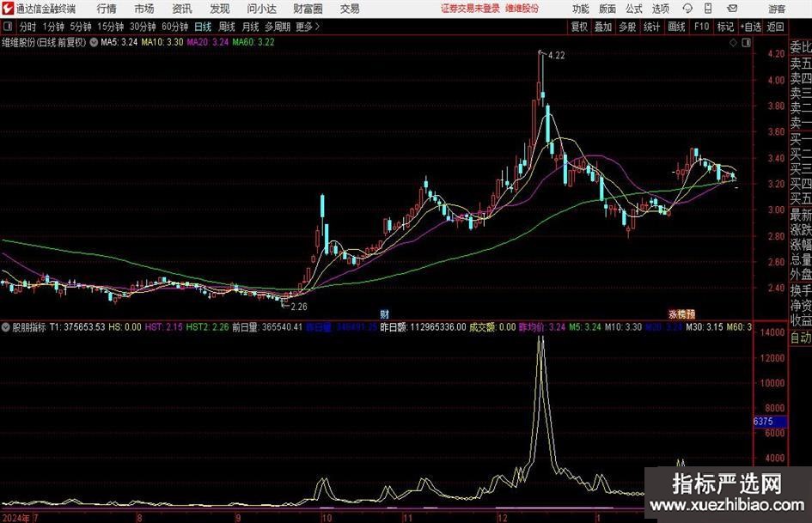Toggle the left panel icon beside 分时

pos(7,27)
